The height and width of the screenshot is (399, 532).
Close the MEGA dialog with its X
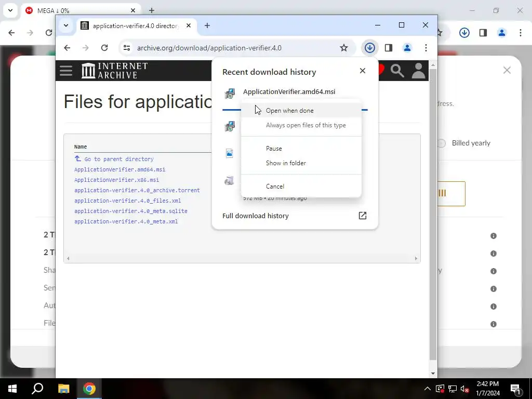tap(507, 70)
